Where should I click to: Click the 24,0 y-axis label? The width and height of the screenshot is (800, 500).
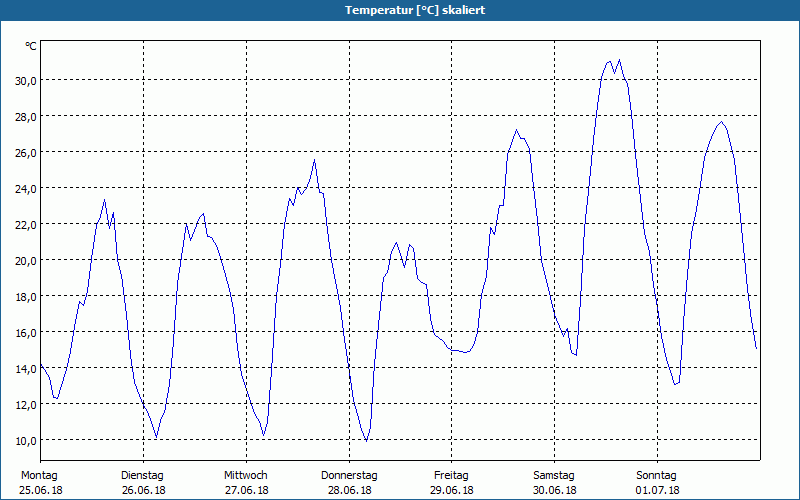25,189
